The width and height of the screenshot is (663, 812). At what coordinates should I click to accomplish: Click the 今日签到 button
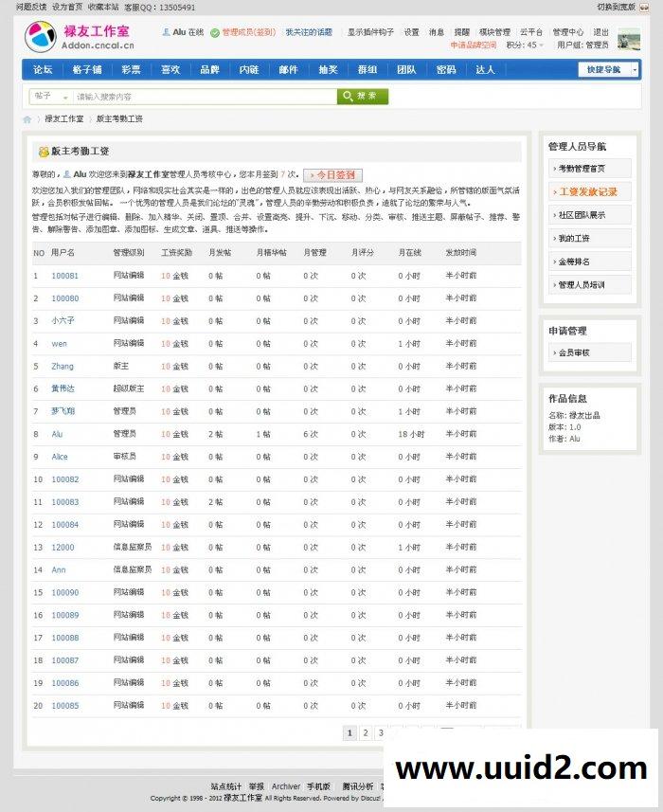(x=332, y=175)
